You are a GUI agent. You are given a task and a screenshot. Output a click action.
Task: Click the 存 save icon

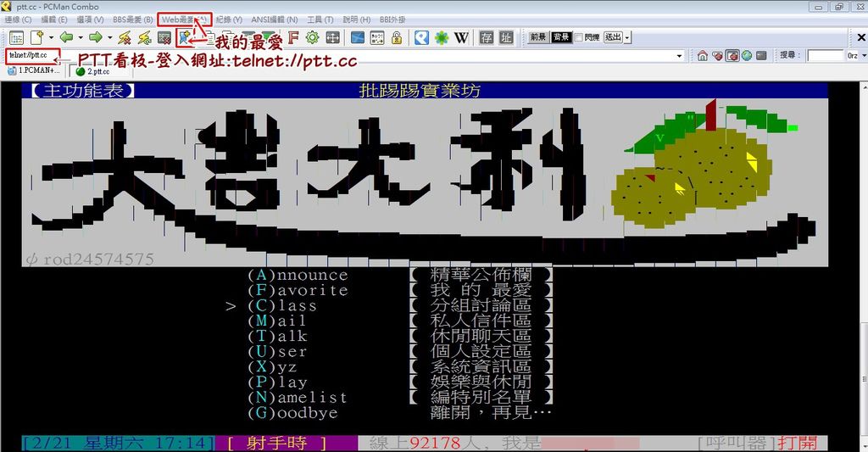coord(487,37)
